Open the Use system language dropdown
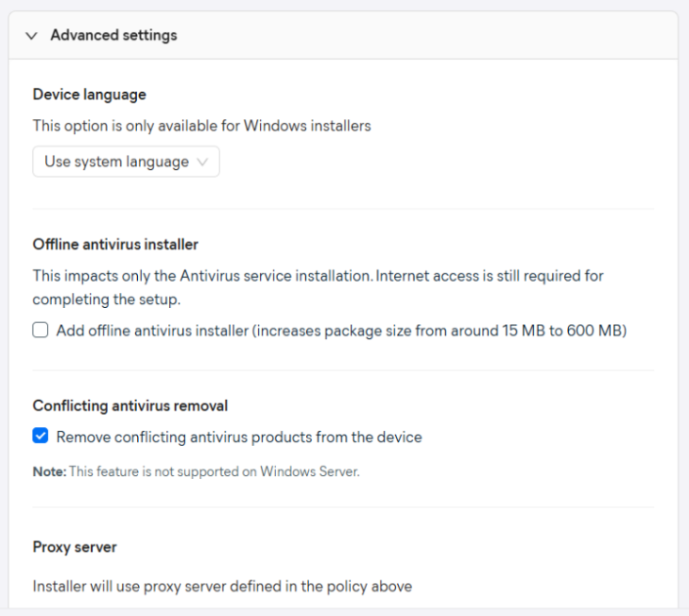 (x=126, y=162)
